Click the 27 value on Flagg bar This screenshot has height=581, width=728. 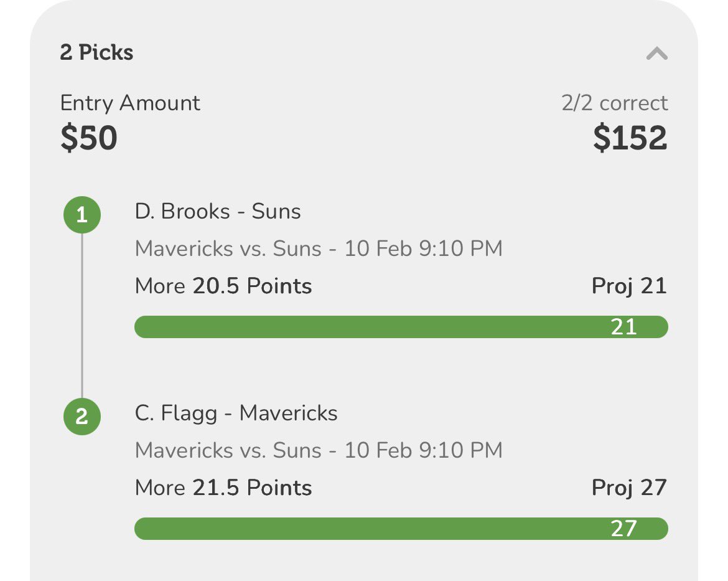623,529
